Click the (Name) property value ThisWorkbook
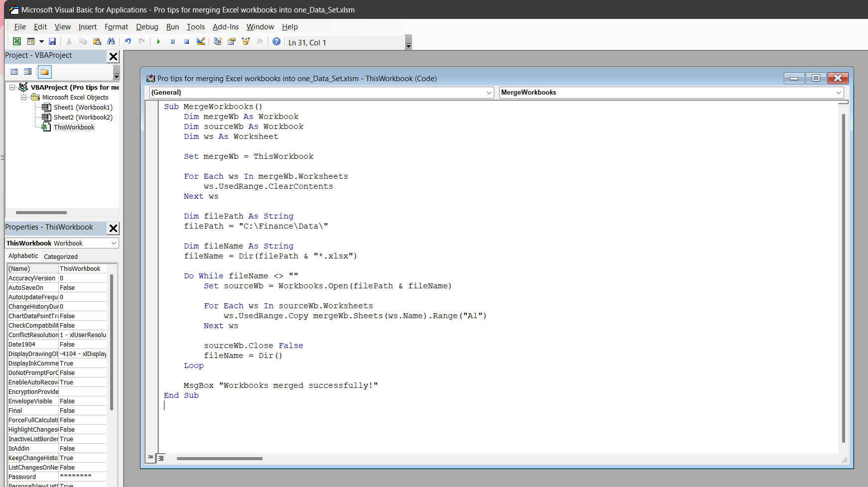The image size is (868, 487). coord(82,268)
